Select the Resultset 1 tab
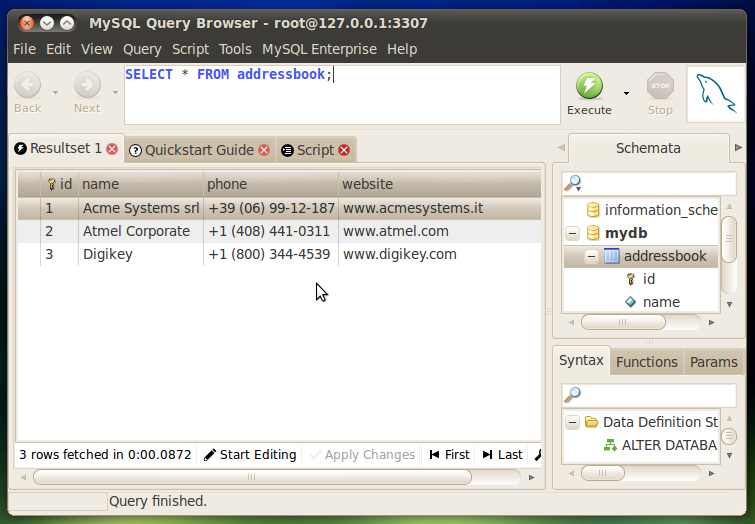The image size is (755, 524). [x=65, y=148]
